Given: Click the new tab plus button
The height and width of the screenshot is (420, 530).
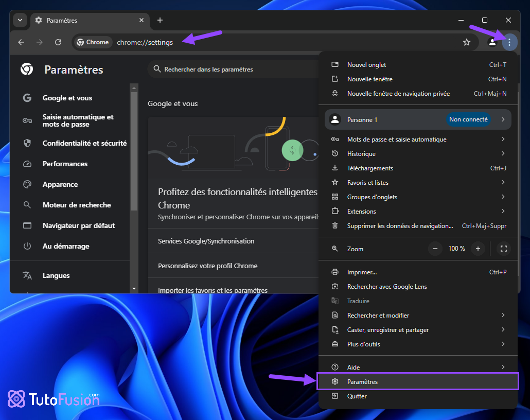Looking at the screenshot, I should pos(160,20).
